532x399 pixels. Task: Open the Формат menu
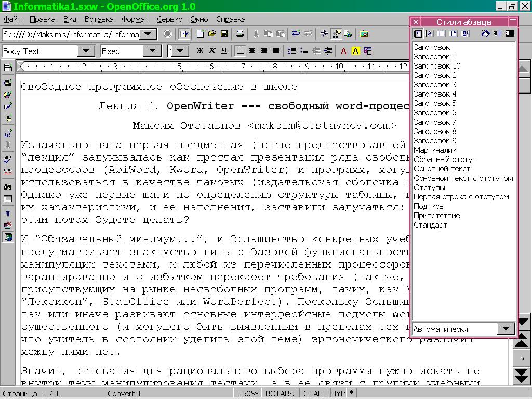point(135,19)
